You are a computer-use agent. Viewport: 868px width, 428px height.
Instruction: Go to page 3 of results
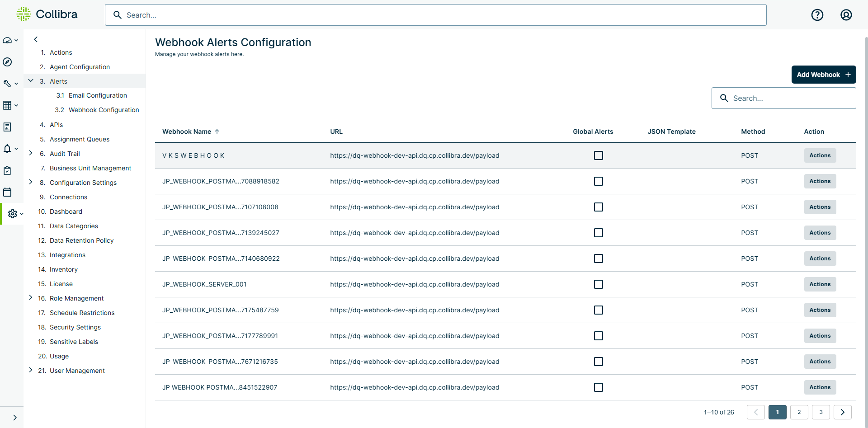821,412
